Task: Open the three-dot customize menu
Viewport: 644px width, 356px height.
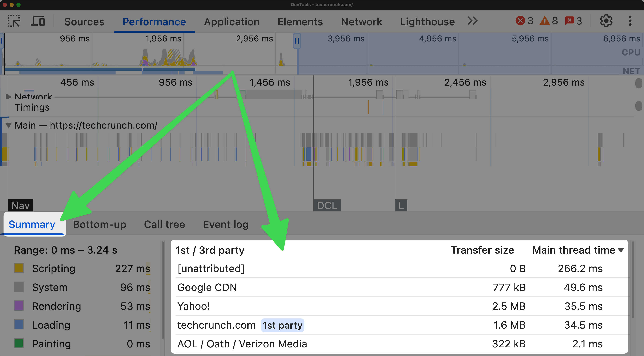Action: point(630,21)
